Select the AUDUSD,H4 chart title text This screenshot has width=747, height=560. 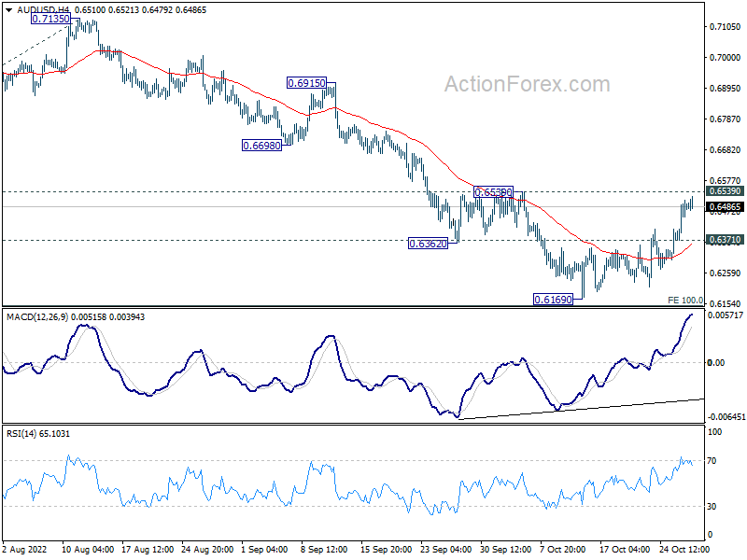coord(43,10)
